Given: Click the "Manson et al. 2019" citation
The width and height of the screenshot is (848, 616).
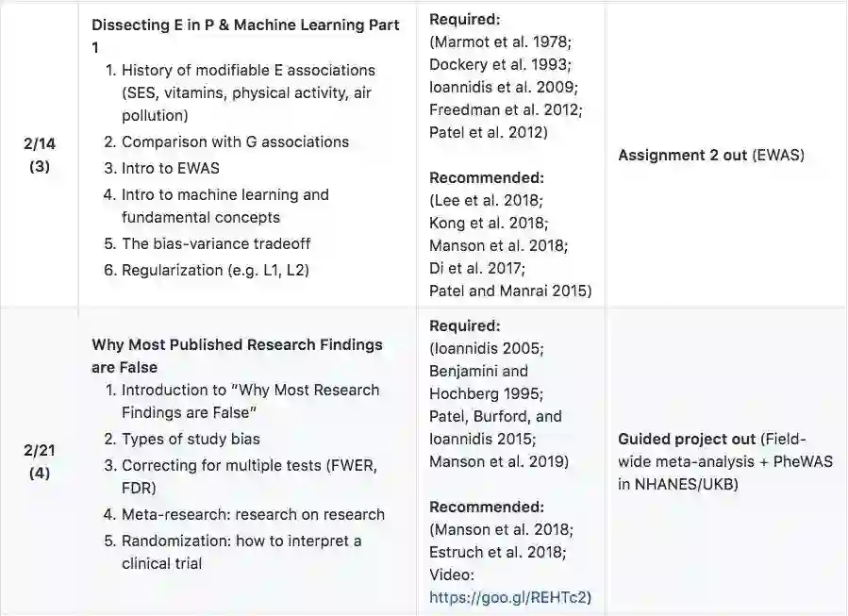Looking at the screenshot, I should pos(499,461).
